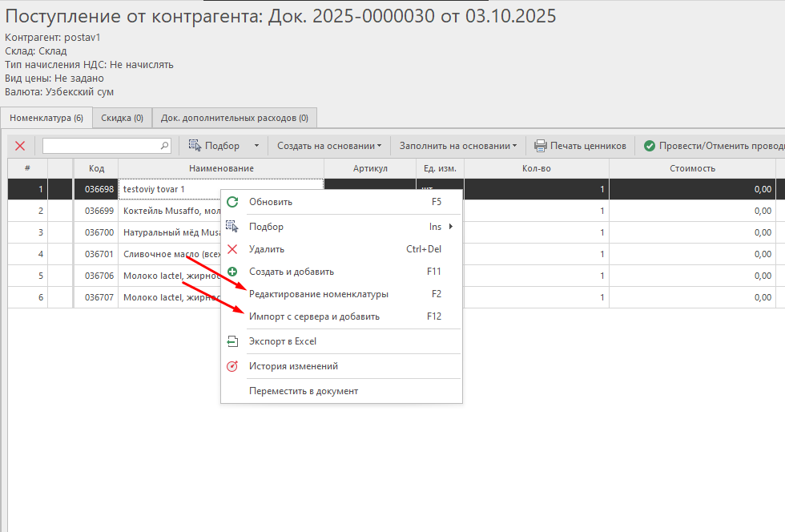The height and width of the screenshot is (532, 785).
Task: Choose Переместить в документ menu entry
Action: click(x=303, y=391)
